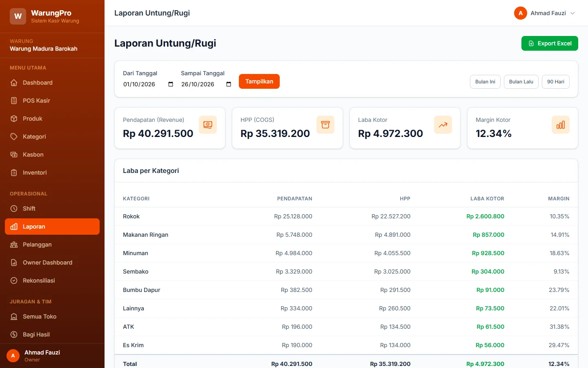Click the Minuman laba kotor Rp 928.500

point(488,253)
